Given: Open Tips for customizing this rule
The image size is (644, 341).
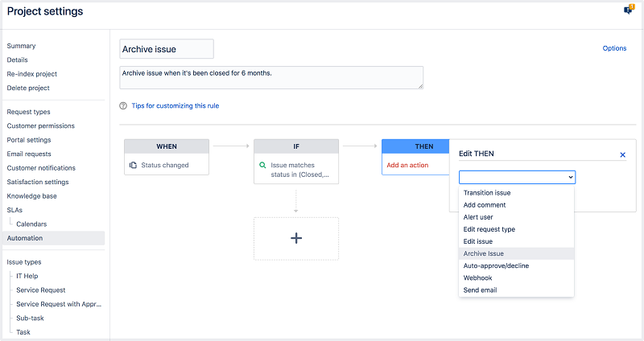Looking at the screenshot, I should point(175,105).
